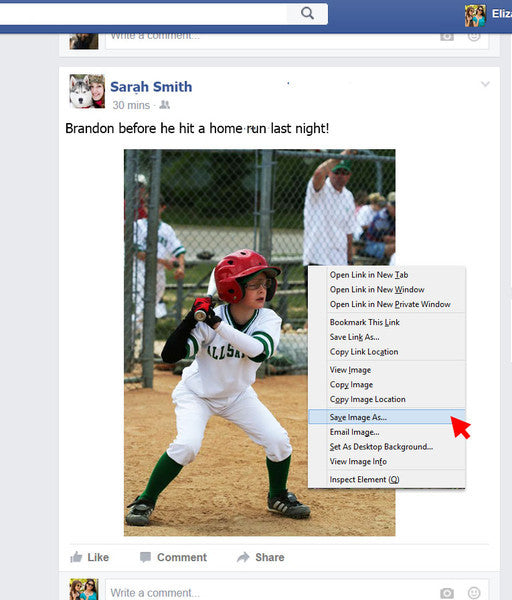Click the Like thumbs-up icon
Image resolution: width=512 pixels, height=600 pixels.
click(76, 557)
